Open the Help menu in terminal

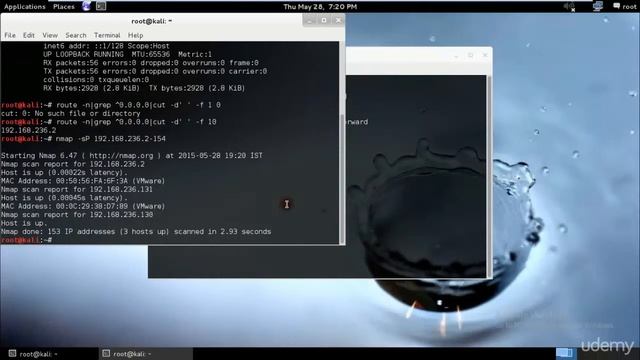[x=136, y=35]
